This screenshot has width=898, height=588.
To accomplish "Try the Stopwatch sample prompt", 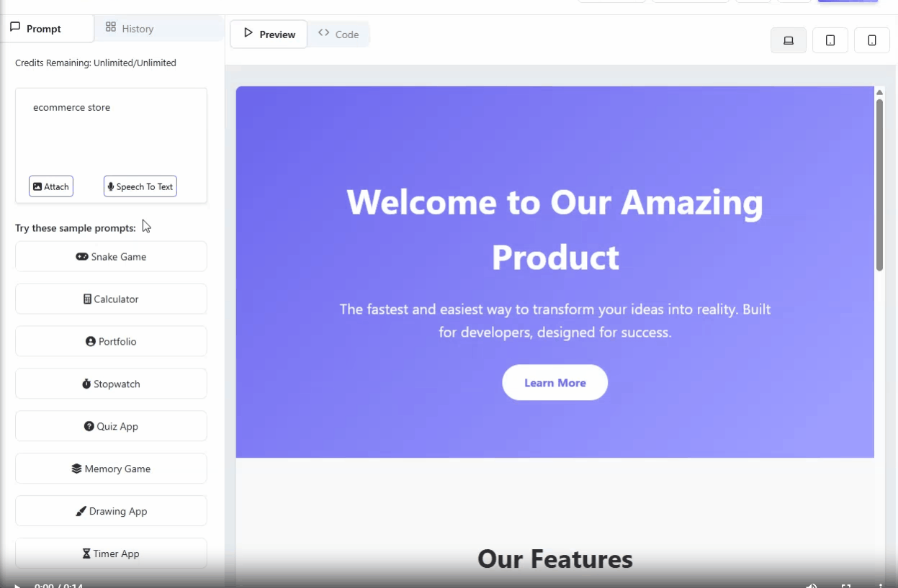I will point(111,384).
